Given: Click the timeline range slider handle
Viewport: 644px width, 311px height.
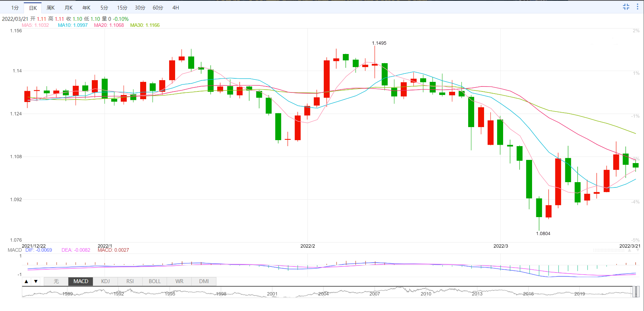Looking at the screenshot, I should (x=636, y=292).
